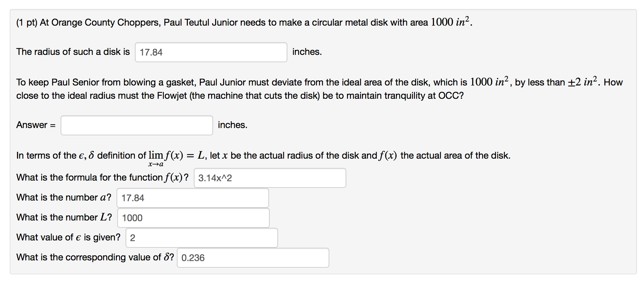Click the (1 pt) label at the top
The image size is (644, 284).
27,22
